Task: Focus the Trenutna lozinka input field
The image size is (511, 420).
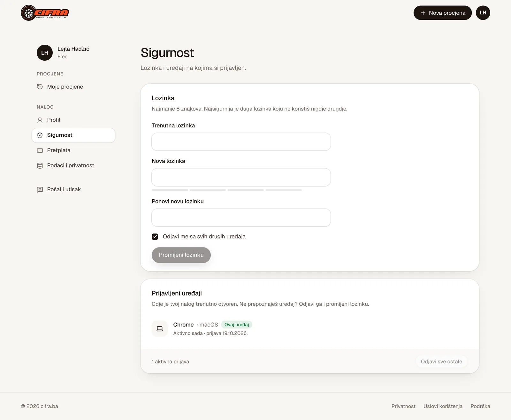Action: pyautogui.click(x=241, y=142)
